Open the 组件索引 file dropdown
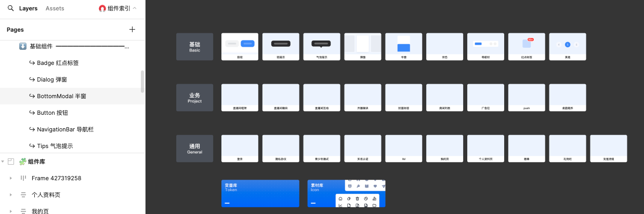Viewport: 644px width, 214px height. click(118, 8)
